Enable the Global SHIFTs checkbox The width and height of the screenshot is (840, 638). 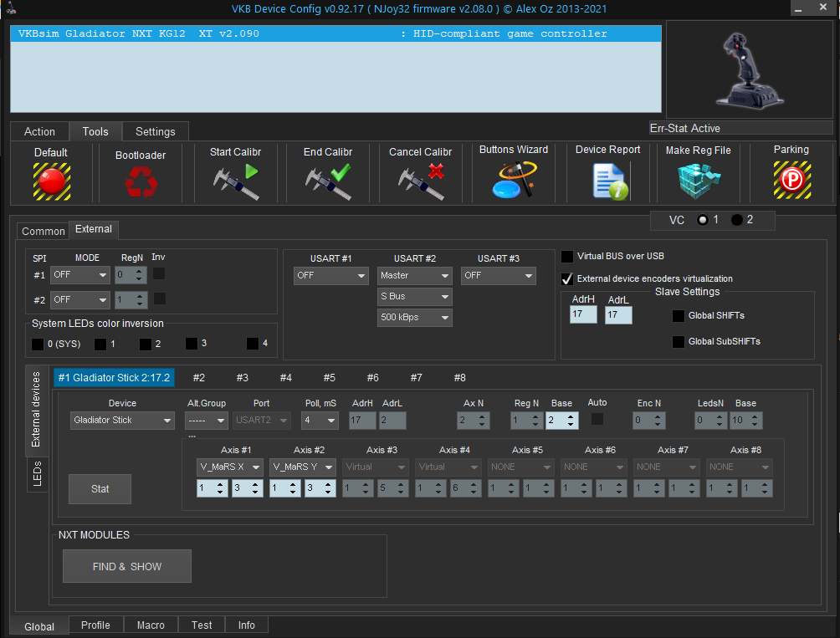click(679, 316)
